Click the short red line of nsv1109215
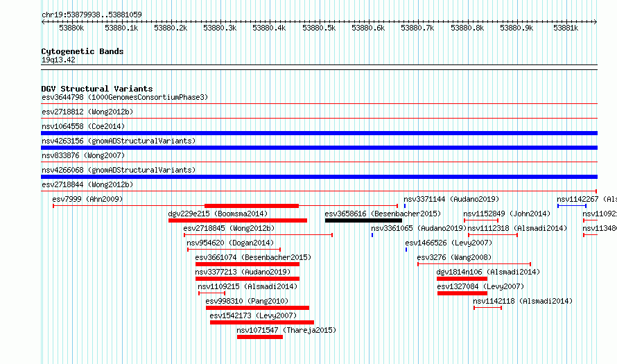617x364 pixels. pos(211,293)
